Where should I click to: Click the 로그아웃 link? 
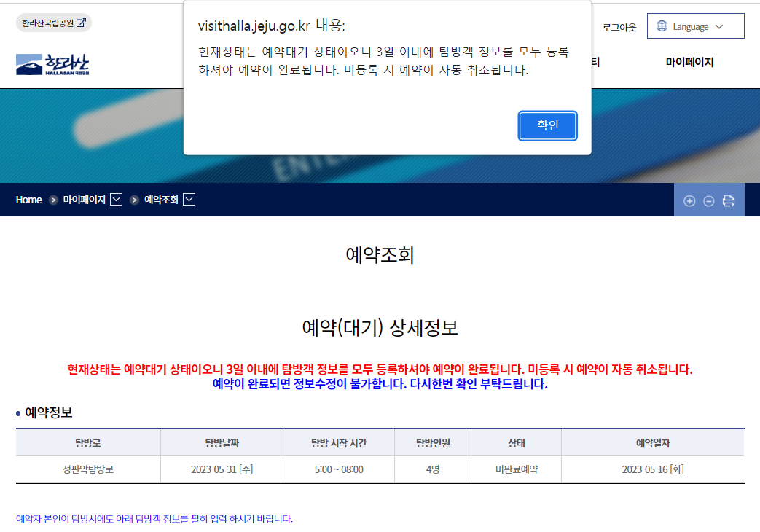coord(619,26)
